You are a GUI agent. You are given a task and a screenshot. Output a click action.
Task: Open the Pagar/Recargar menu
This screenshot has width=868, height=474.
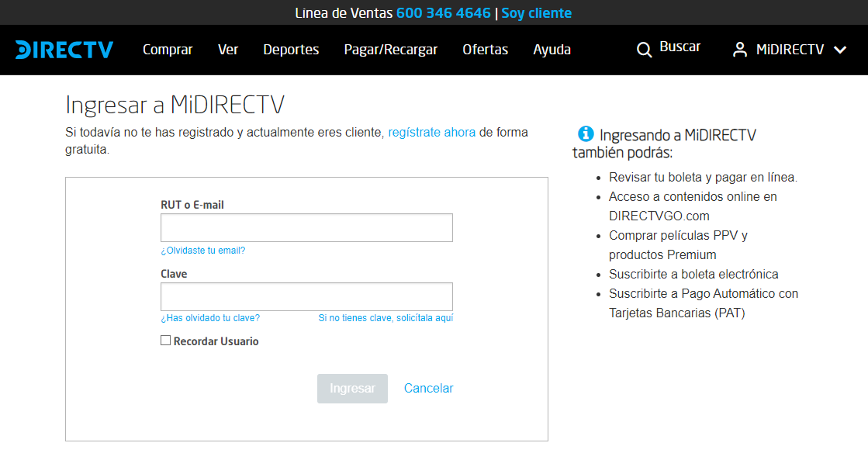tap(391, 50)
